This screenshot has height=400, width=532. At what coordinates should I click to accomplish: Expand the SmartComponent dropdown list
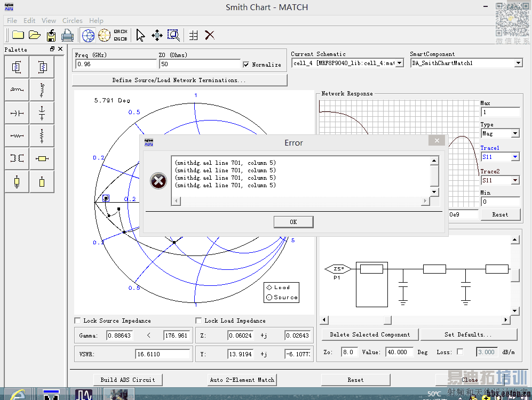[x=518, y=63]
